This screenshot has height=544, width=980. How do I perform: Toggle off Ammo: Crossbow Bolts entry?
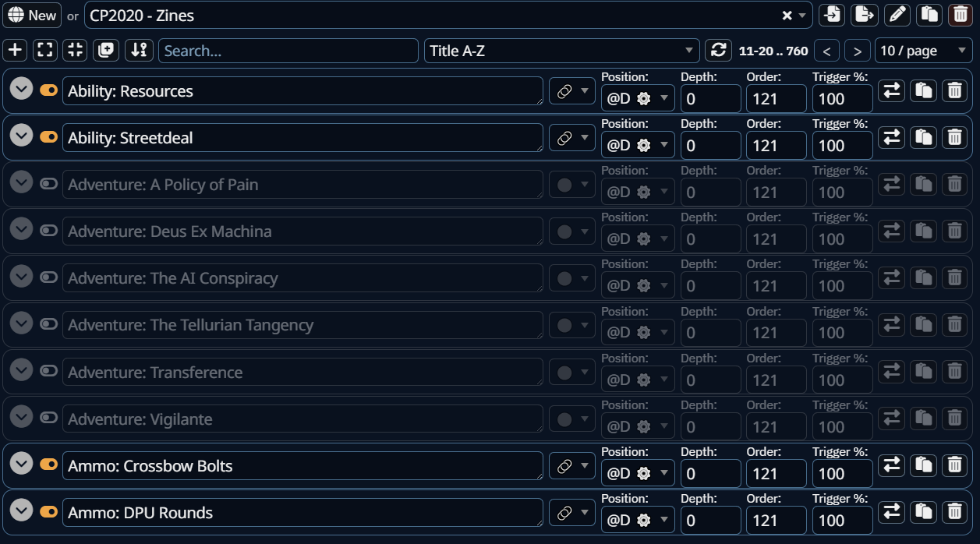pyautogui.click(x=48, y=465)
